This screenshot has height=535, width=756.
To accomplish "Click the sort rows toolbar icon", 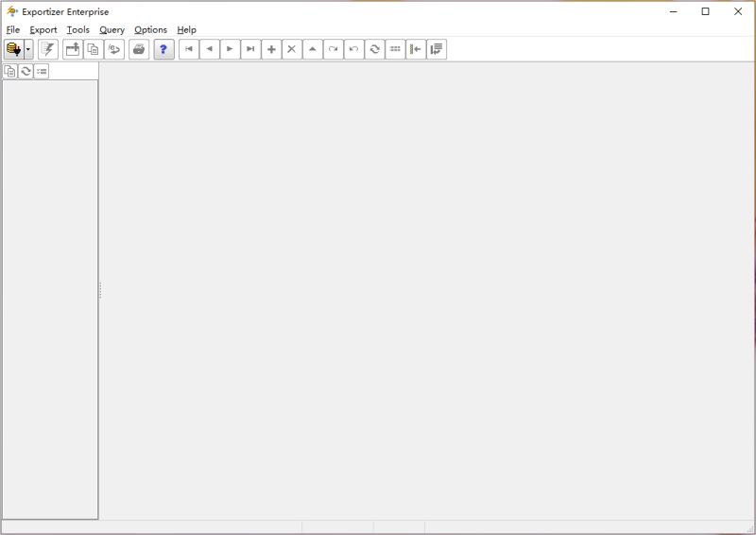I will pyautogui.click(x=437, y=49).
